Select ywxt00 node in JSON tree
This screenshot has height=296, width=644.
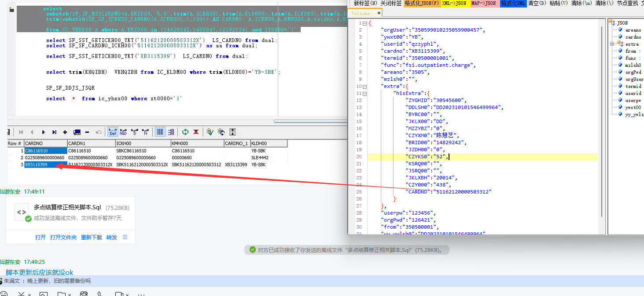pyautogui.click(x=633, y=107)
